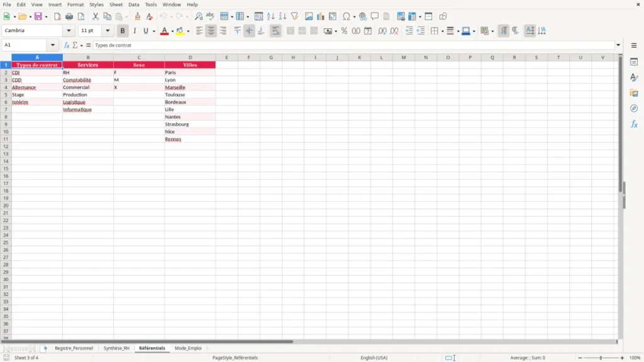The height and width of the screenshot is (362, 644).
Task: Open the sidebar Navigator panel
Action: click(x=634, y=108)
